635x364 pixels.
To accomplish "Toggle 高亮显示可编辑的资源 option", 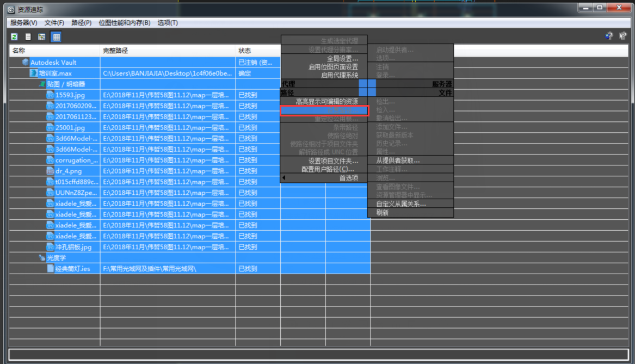I will 326,102.
